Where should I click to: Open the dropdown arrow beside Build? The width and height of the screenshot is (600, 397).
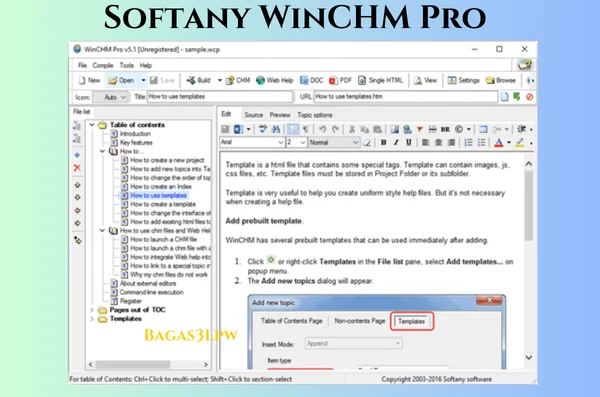(220, 80)
